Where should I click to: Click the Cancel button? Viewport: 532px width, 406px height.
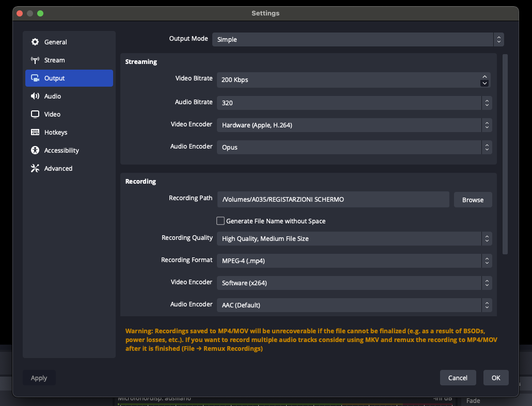(x=458, y=378)
